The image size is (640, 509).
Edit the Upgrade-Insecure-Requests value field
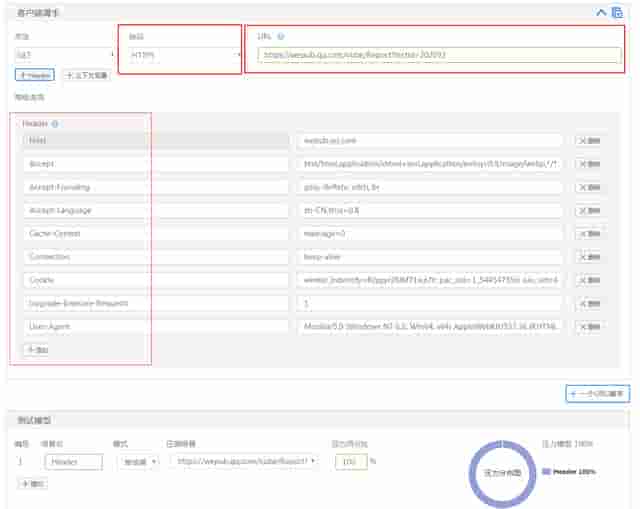click(x=429, y=303)
